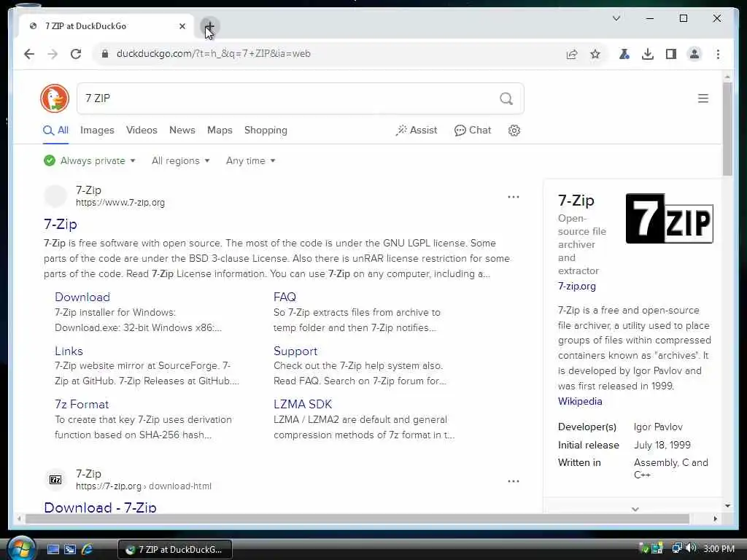Image resolution: width=747 pixels, height=560 pixels.
Task: Open a new browser tab
Action: [209, 26]
